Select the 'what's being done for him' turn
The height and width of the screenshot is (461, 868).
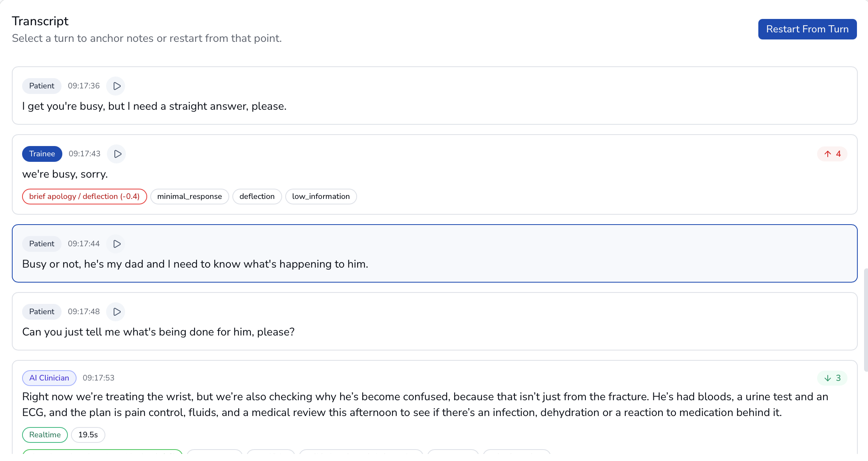pos(434,332)
